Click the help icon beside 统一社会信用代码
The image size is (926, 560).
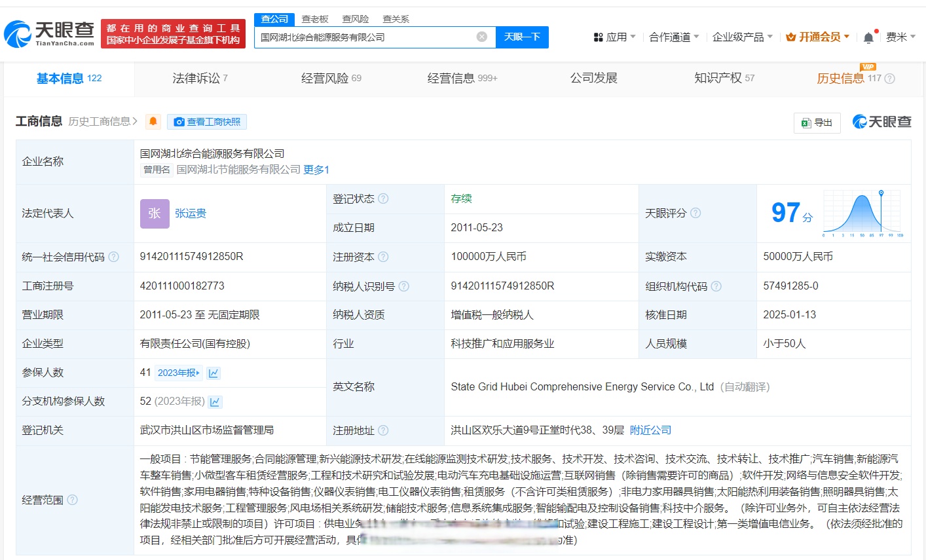pos(115,257)
